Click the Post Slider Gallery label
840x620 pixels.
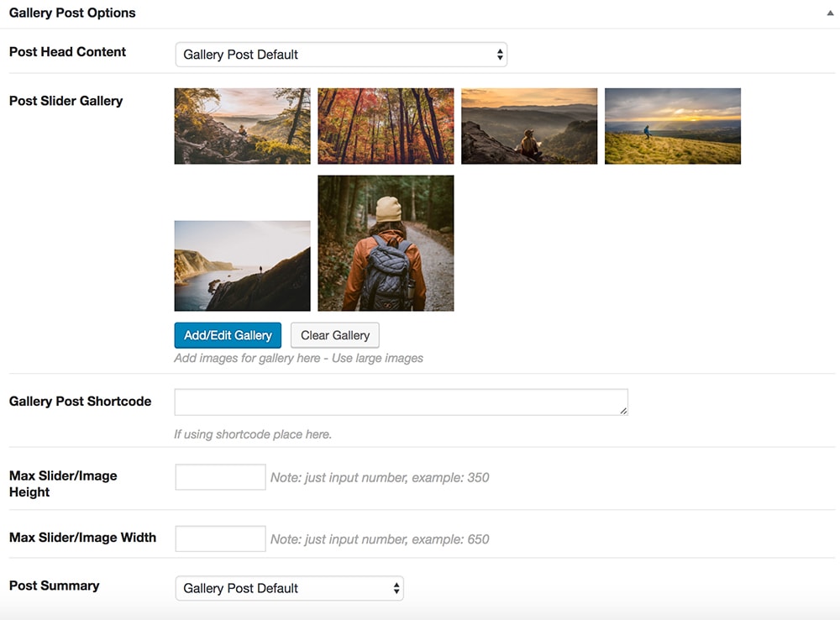pyautogui.click(x=66, y=101)
